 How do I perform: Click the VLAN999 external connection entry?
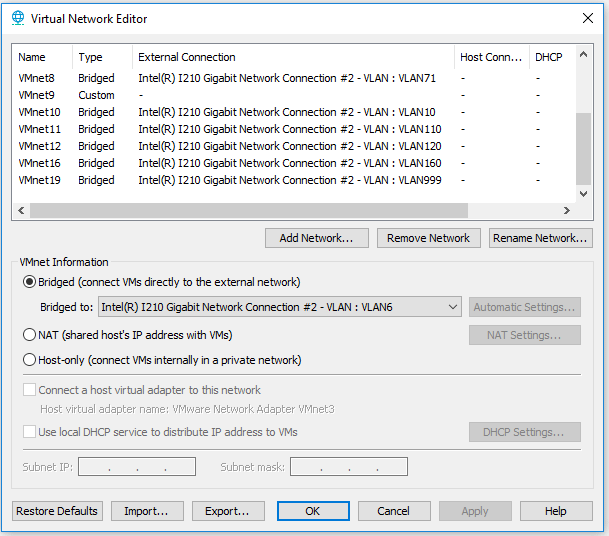pos(290,180)
